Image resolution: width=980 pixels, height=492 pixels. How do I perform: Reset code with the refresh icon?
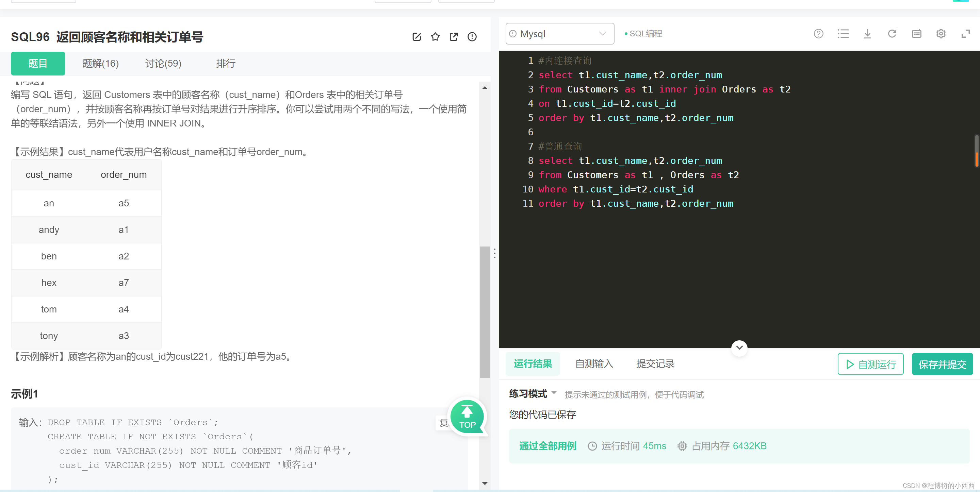coord(892,34)
